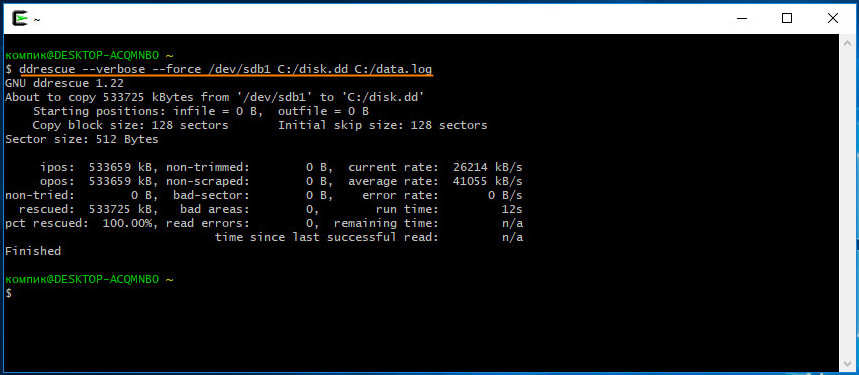
Task: Click the 'About to copy 533725 kBytes' line
Action: 215,97
